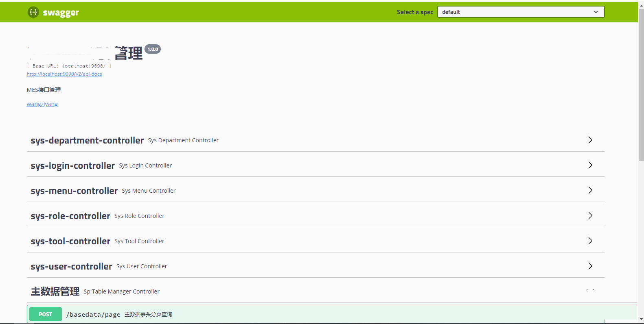The height and width of the screenshot is (324, 644).
Task: Click the sys-role-controller title
Action: pyautogui.click(x=70, y=216)
